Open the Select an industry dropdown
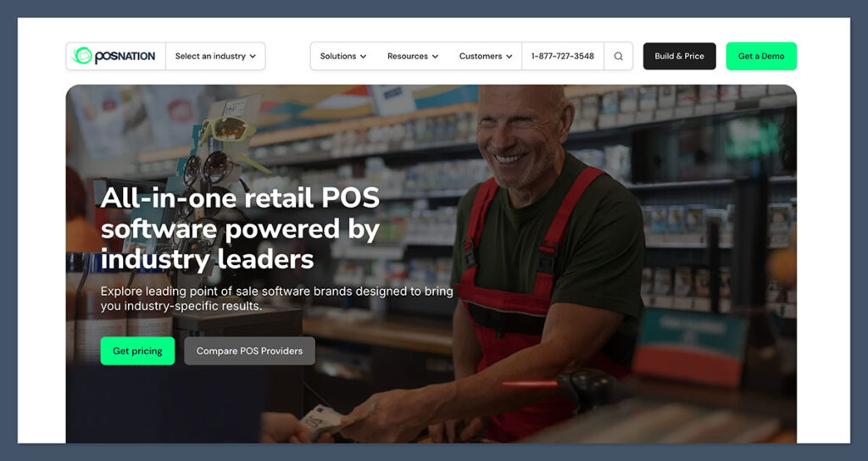This screenshot has width=868, height=461. click(x=215, y=56)
